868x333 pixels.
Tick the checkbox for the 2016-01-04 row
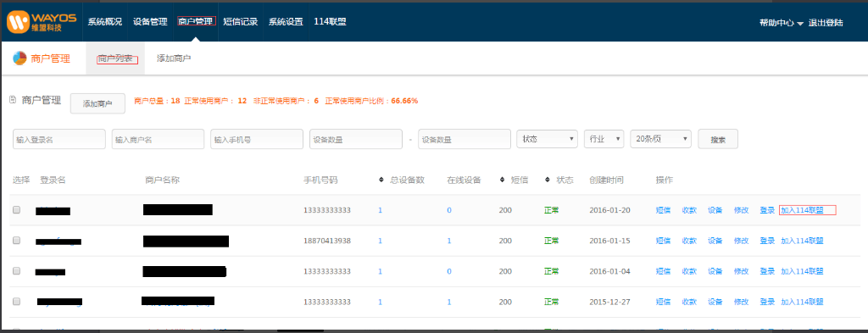[x=17, y=271]
